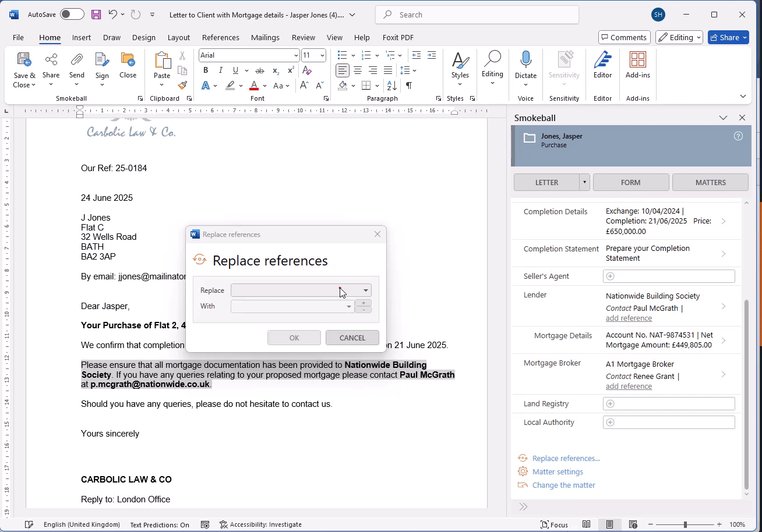Viewport: 762px width, 532px height.
Task: Switch to Web Layout view
Action: [x=633, y=524]
